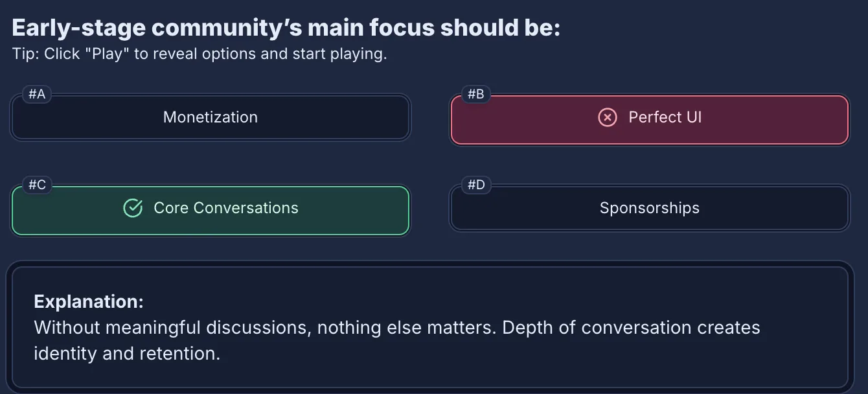Select the Sponsorships answer option
Viewport: 868px width, 394px height.
pos(650,208)
